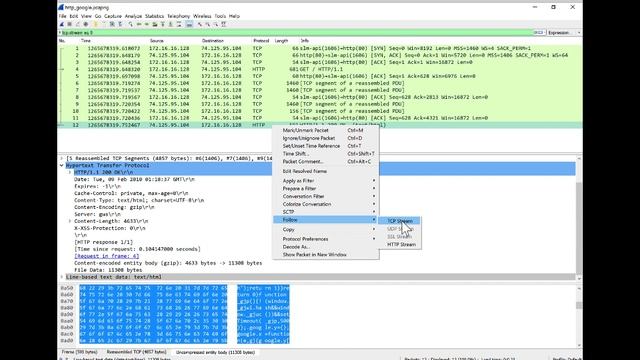
Task: Open the Protocol Preferences submenu
Action: 326,239
